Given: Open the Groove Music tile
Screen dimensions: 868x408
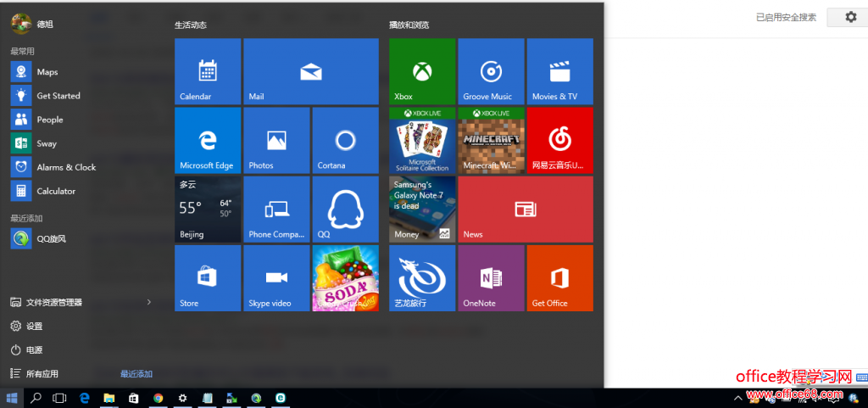Looking at the screenshot, I should pyautogui.click(x=491, y=71).
